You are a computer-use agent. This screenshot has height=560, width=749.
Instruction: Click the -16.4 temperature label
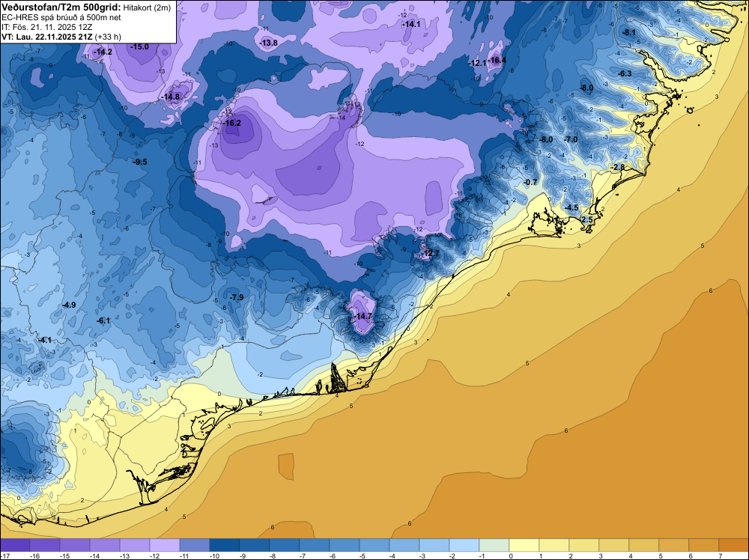pos(497,60)
